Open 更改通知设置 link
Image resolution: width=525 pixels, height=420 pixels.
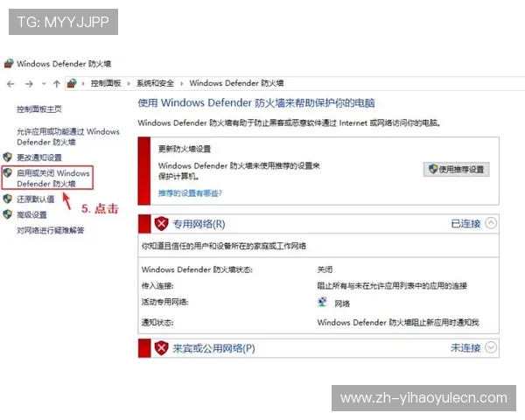tap(39, 157)
